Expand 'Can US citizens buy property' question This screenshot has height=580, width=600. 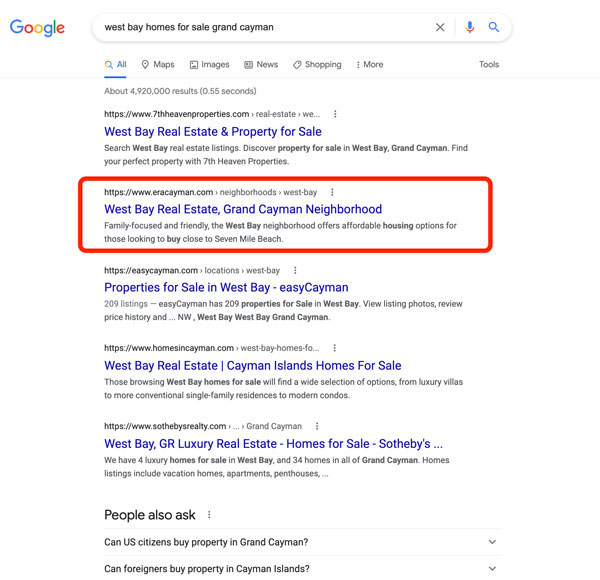click(x=302, y=542)
